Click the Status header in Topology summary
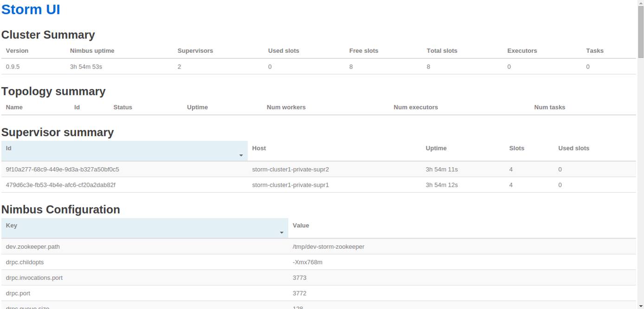Viewport: 644px width, 309px height. point(122,107)
